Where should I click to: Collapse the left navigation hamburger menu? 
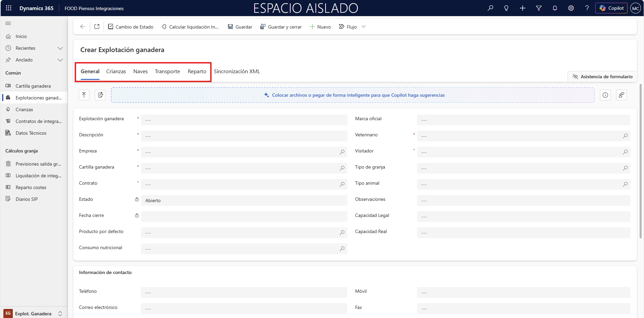tap(8, 24)
